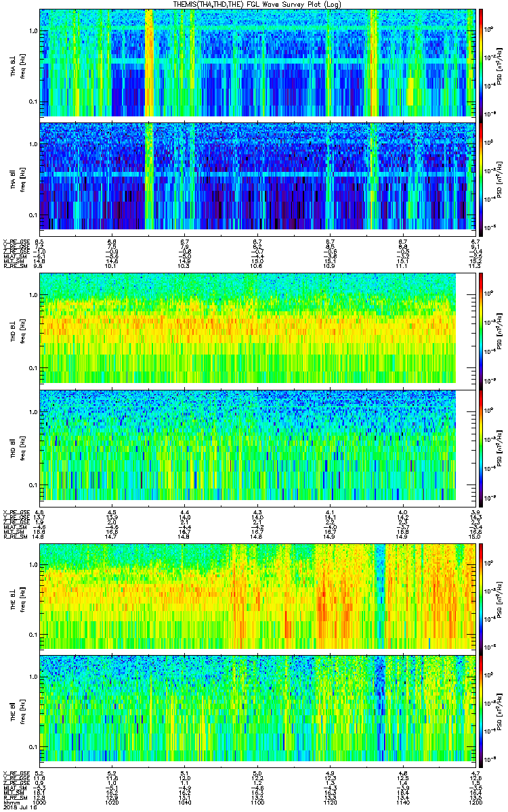Click the color bar beside THE B∥ panel
The image size is (508, 812).
click(x=481, y=708)
